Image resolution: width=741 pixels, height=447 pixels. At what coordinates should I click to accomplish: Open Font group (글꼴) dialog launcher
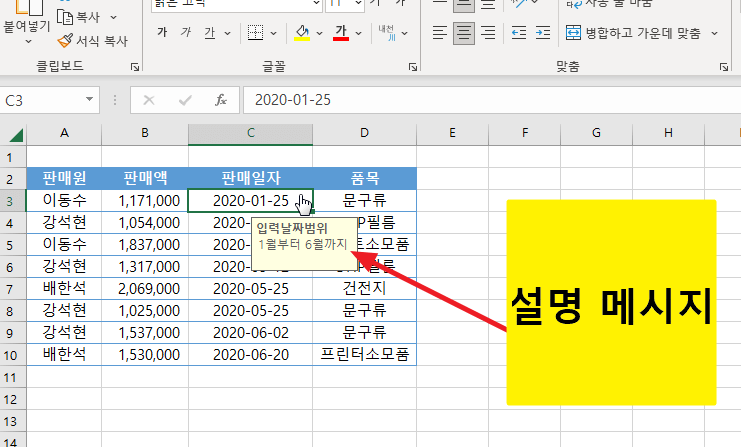413,67
